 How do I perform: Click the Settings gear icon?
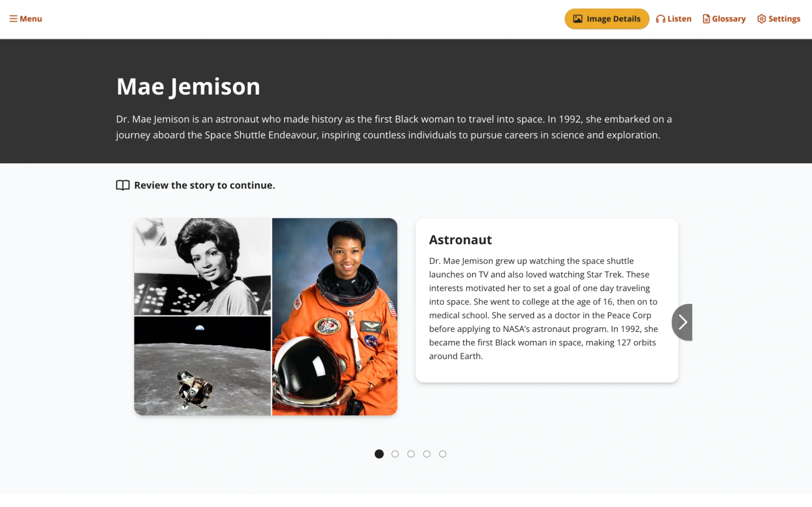(x=761, y=19)
